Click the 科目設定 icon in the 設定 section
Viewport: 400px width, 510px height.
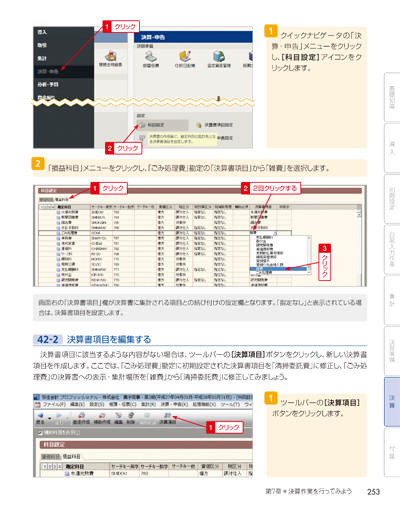pos(142,125)
